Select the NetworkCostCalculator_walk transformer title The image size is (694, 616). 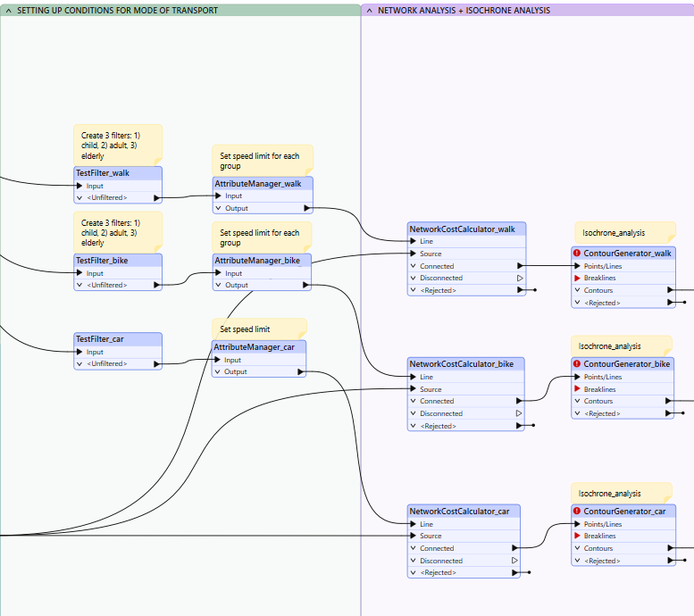point(462,229)
